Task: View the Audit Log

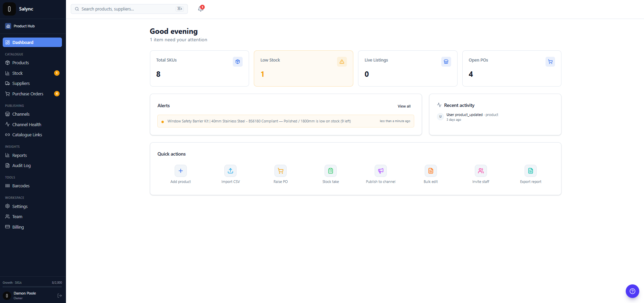Action: [x=32, y=165]
